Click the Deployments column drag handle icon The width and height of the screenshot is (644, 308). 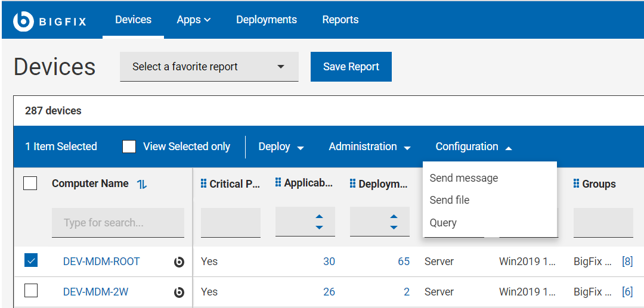coord(353,183)
